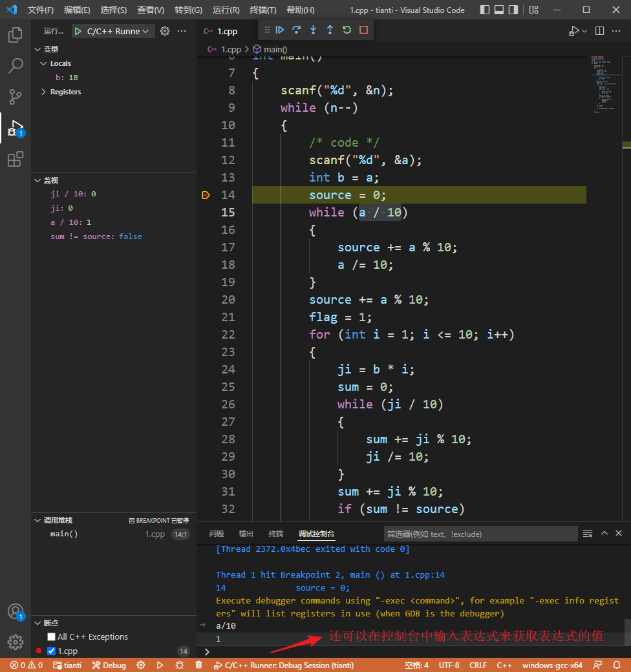Stop the debug session
The height and width of the screenshot is (672, 631).
363,30
